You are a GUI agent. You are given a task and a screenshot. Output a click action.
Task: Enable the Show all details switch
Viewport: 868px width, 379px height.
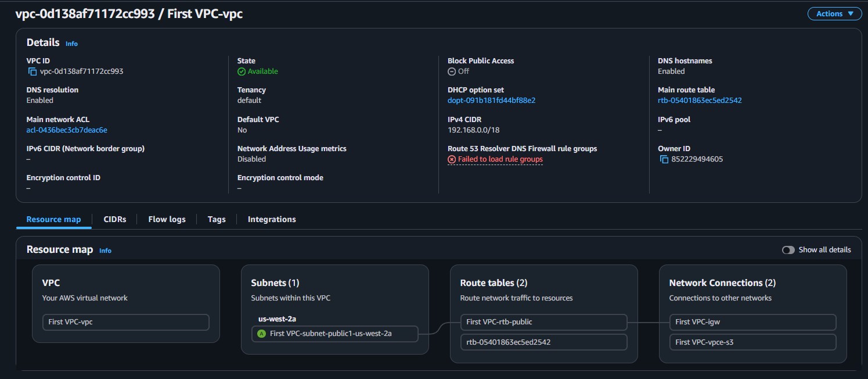788,249
